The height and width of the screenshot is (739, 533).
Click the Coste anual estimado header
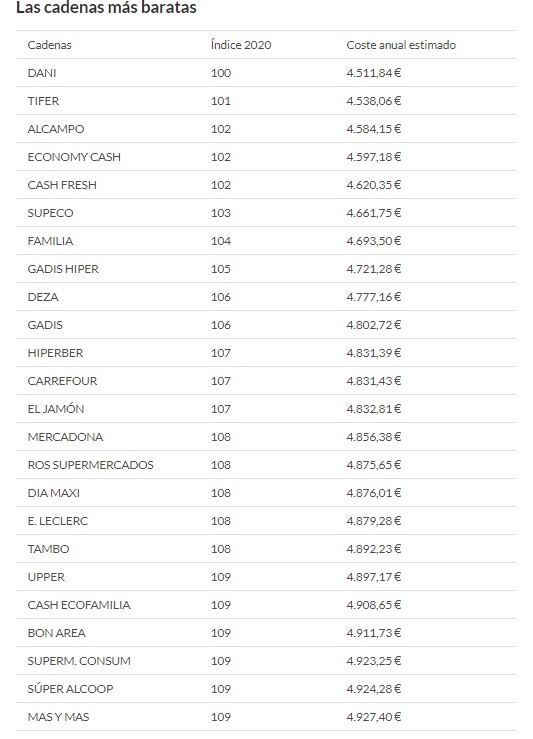(x=401, y=45)
